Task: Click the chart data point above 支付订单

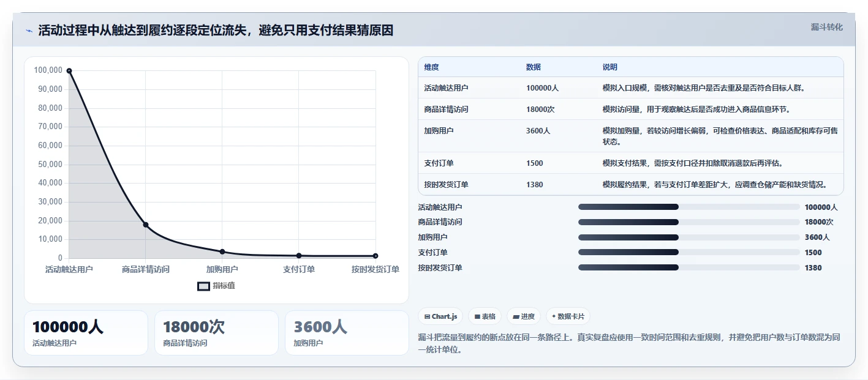Action: (x=299, y=255)
